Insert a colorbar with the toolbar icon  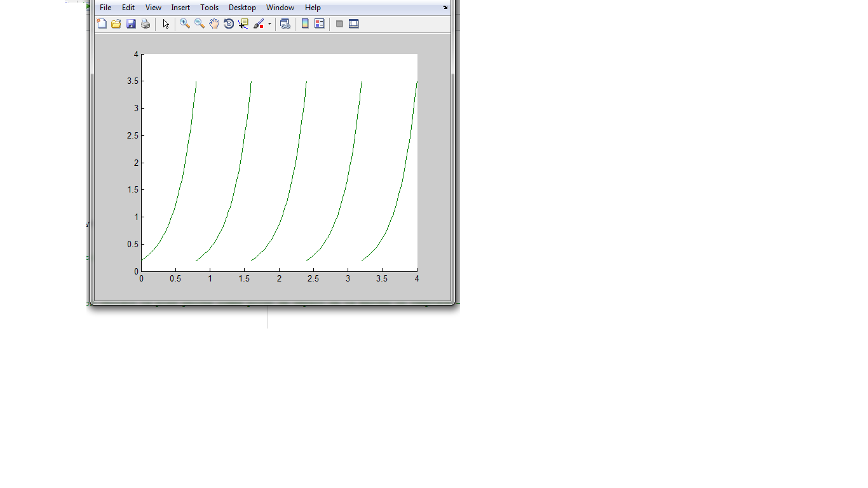tap(305, 24)
